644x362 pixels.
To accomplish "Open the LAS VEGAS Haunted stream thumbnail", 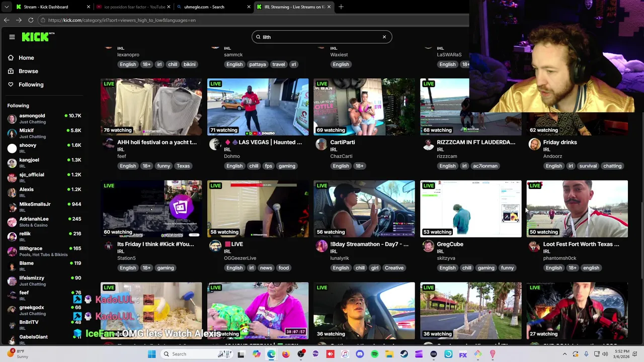I will [x=258, y=107].
